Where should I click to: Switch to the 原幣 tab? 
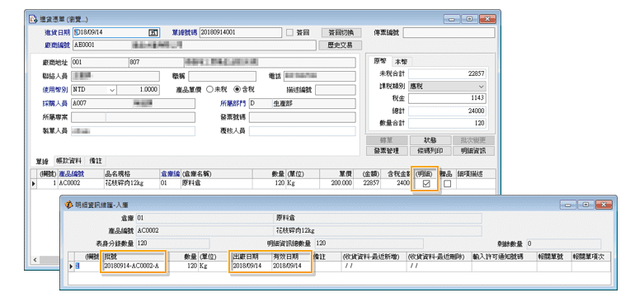coord(379,61)
